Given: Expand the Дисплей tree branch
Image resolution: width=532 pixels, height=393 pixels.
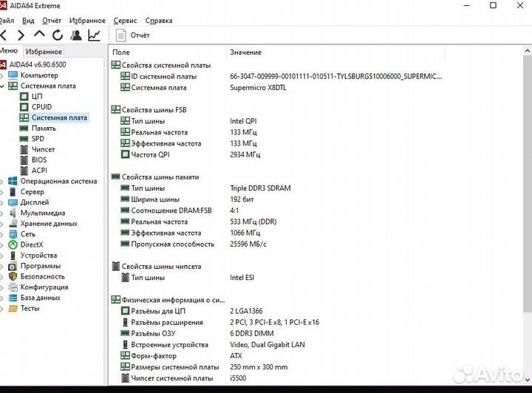Looking at the screenshot, I should pos(1,202).
